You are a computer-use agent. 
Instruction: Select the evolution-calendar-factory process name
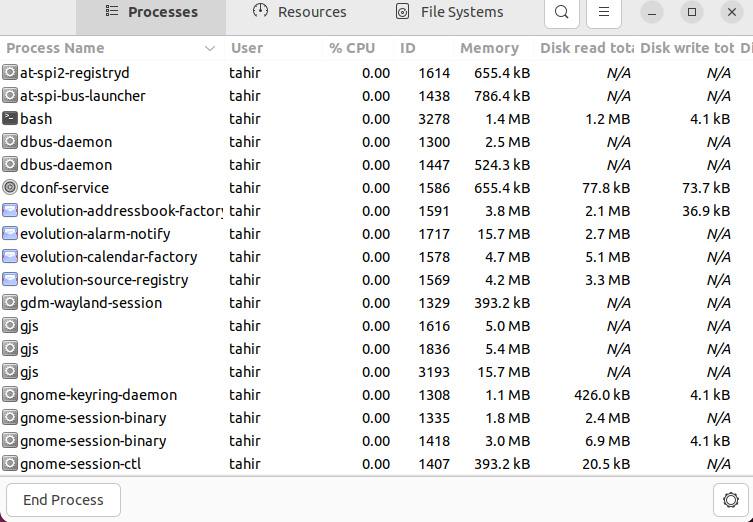click(x=109, y=257)
